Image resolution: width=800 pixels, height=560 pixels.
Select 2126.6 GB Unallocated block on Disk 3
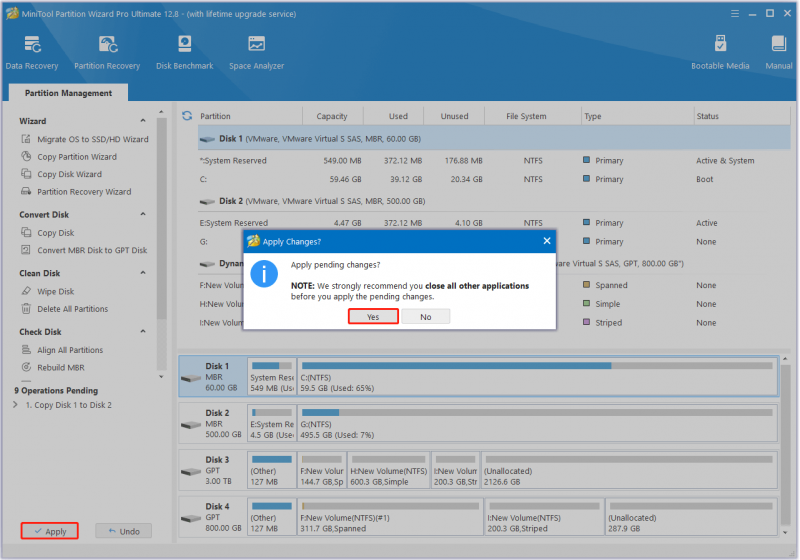[x=629, y=470]
